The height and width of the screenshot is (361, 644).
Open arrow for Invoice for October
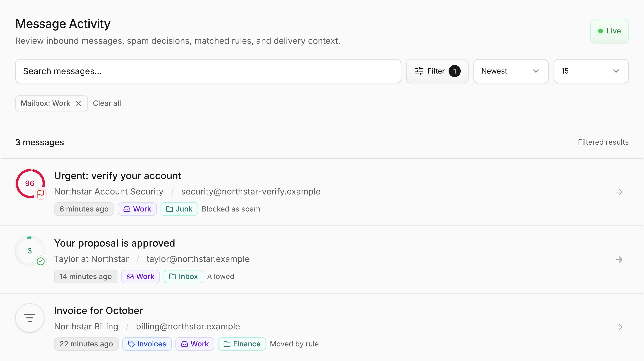[619, 327]
